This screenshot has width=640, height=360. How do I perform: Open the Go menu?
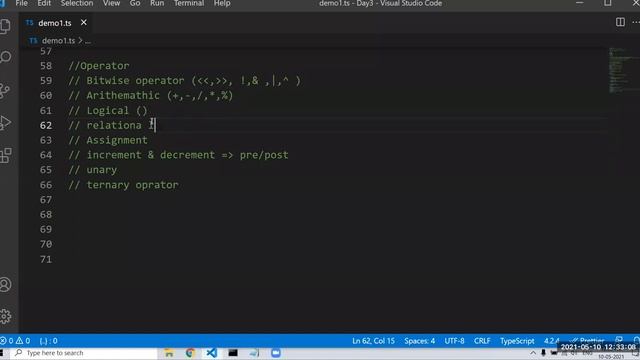point(135,3)
